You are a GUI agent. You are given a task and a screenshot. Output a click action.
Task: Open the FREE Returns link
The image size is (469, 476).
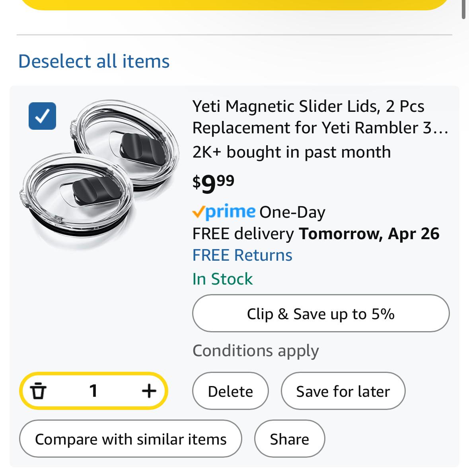click(x=242, y=255)
